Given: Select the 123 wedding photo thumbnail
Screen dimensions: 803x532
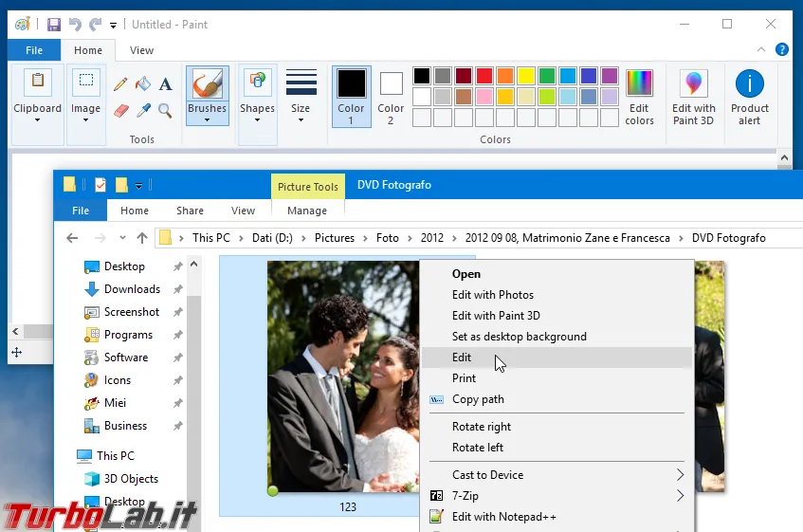Looking at the screenshot, I should point(343,376).
